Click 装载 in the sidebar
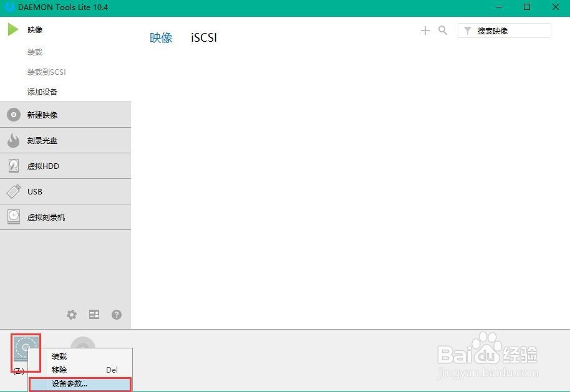The width and height of the screenshot is (570, 392). click(35, 52)
